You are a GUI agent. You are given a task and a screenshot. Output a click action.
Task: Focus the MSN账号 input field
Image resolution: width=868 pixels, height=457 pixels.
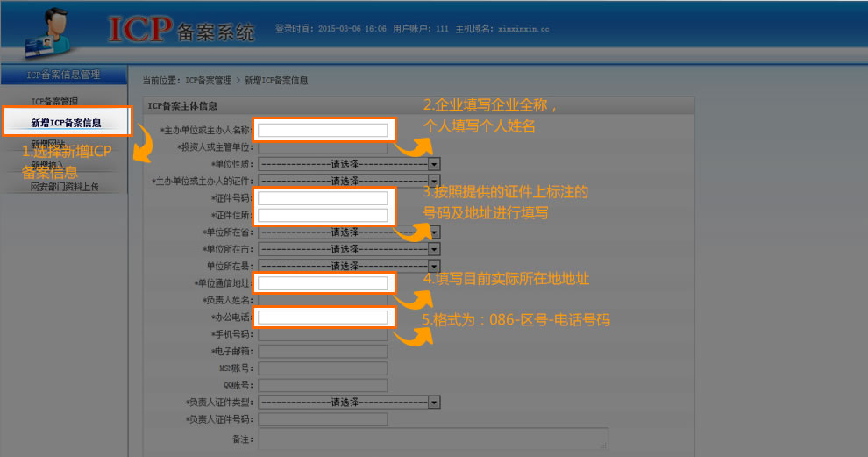click(x=323, y=368)
